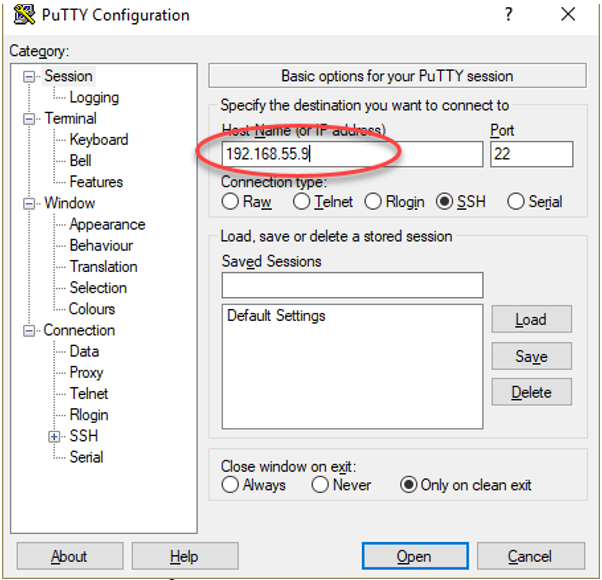Open Proxy settings in Connection tree
The width and height of the screenshot is (602, 580).
(x=86, y=372)
